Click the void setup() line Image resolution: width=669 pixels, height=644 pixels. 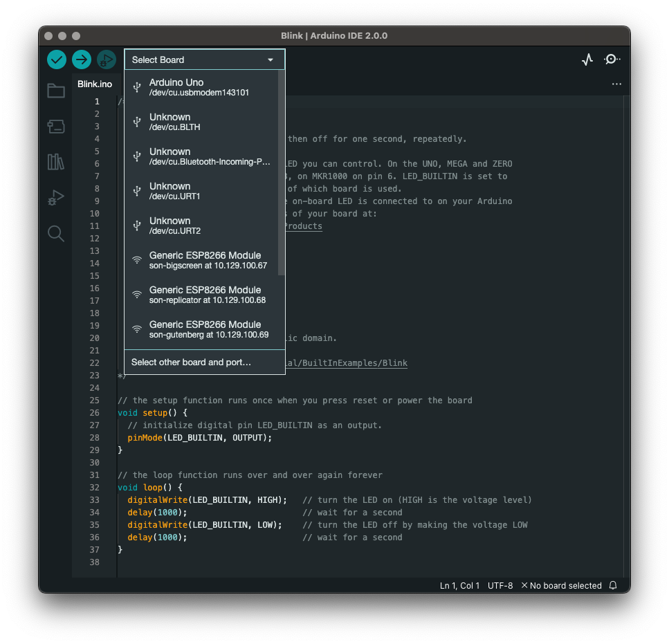[153, 413]
